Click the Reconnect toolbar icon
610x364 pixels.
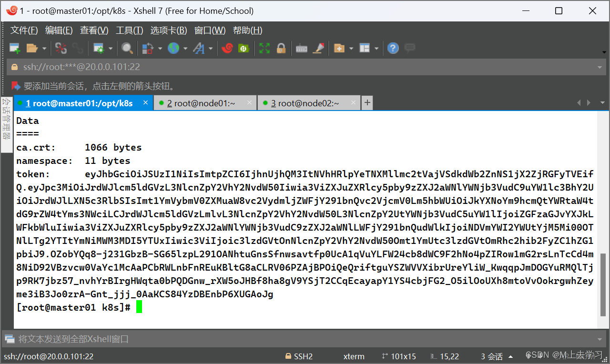coord(77,48)
